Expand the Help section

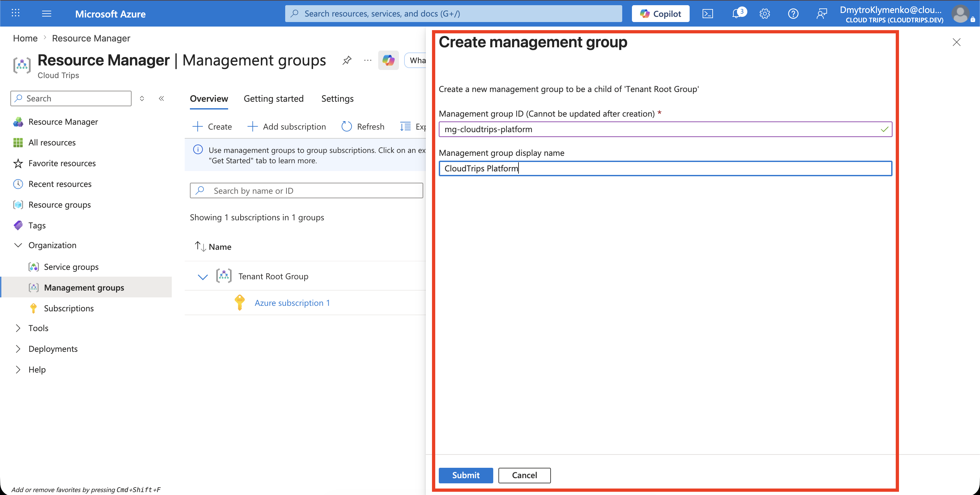point(17,370)
